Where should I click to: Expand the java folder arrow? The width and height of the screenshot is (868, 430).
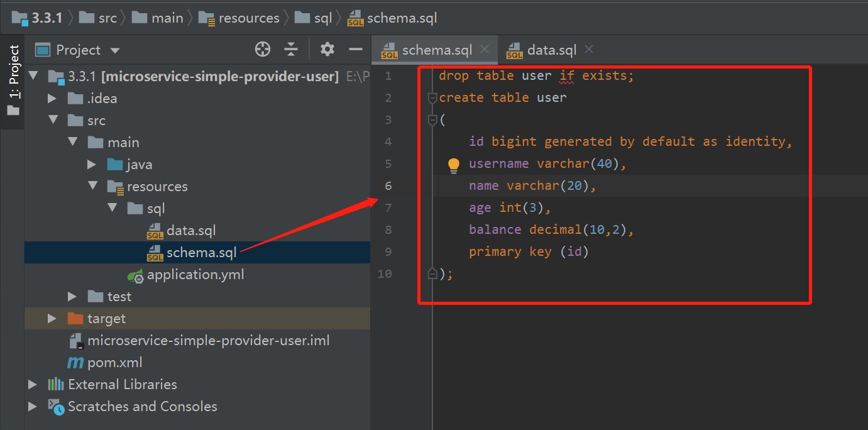pos(92,165)
